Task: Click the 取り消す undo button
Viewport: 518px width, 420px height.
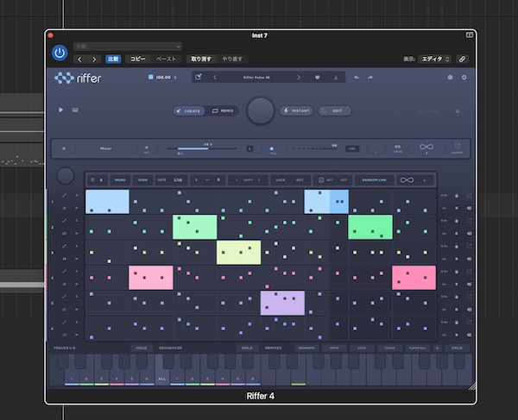Action: tap(201, 59)
